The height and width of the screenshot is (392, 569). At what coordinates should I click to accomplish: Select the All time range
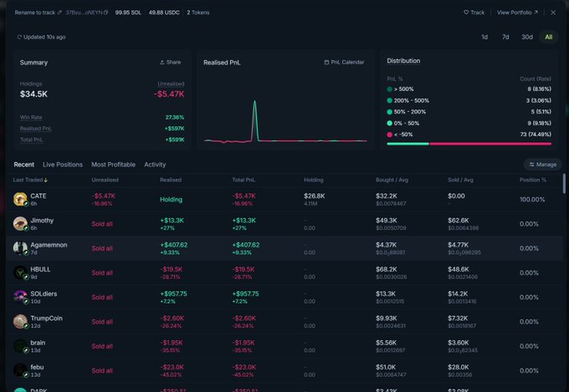coord(548,37)
